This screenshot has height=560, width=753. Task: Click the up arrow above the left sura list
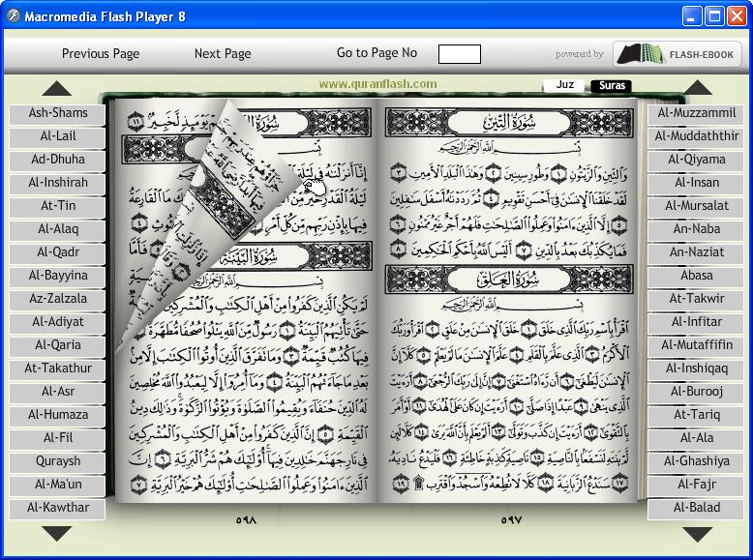[57, 88]
